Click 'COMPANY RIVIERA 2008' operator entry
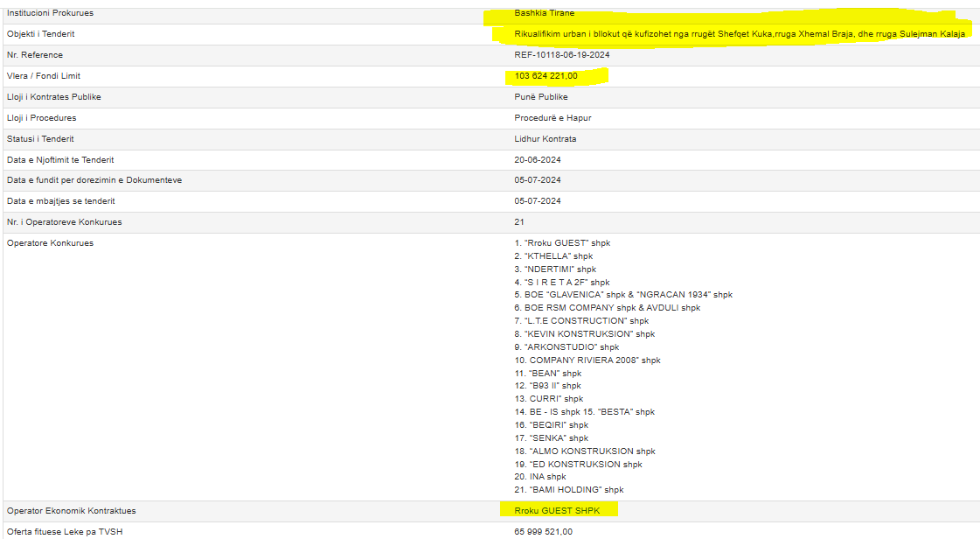980x539 pixels. pyautogui.click(x=587, y=360)
